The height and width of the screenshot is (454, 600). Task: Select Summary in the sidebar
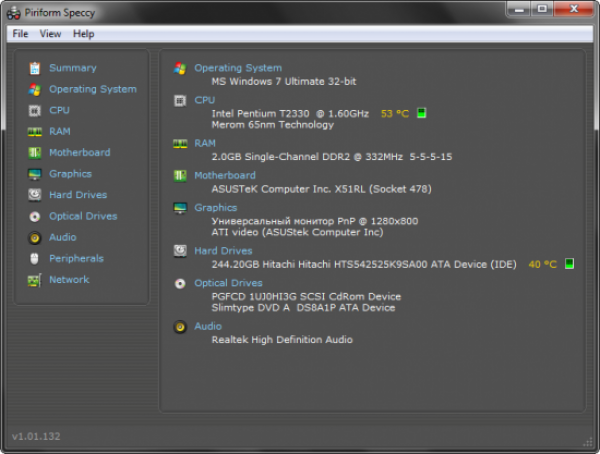(x=73, y=68)
